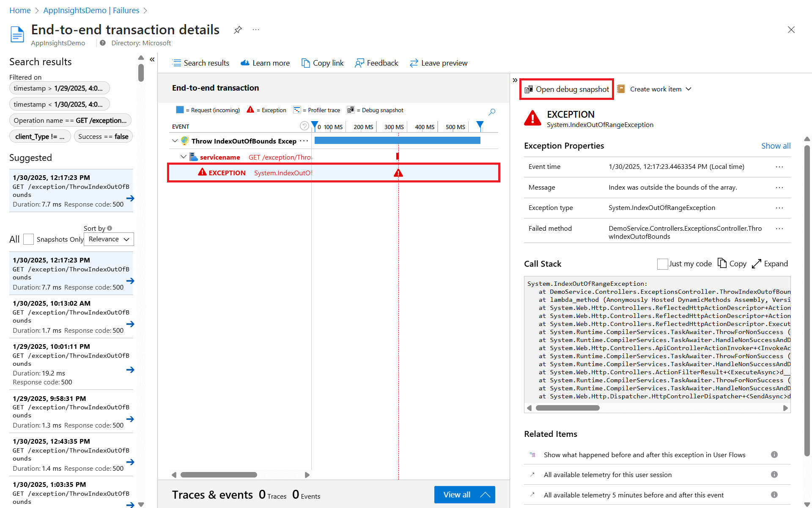Enable Snapshots Only checkbox
The image size is (812, 508).
(28, 239)
